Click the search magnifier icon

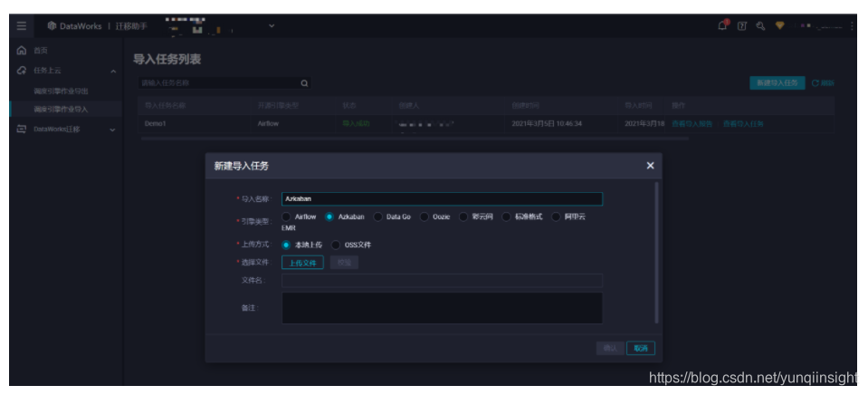click(304, 83)
